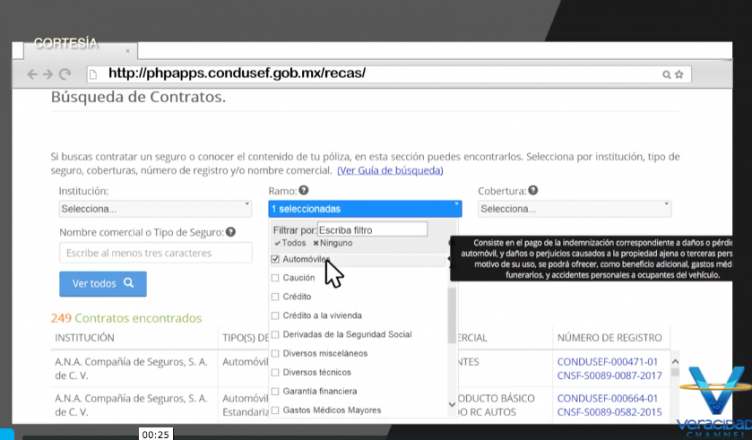Click the results table scrollbar up arrow
Image resolution: width=752 pixels, height=440 pixels.
tap(675, 361)
